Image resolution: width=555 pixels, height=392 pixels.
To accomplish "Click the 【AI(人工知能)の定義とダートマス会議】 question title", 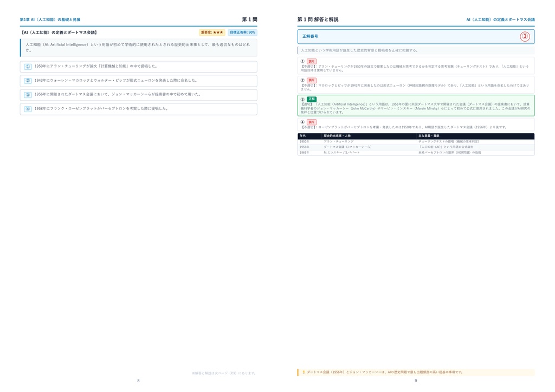I will (59, 32).
